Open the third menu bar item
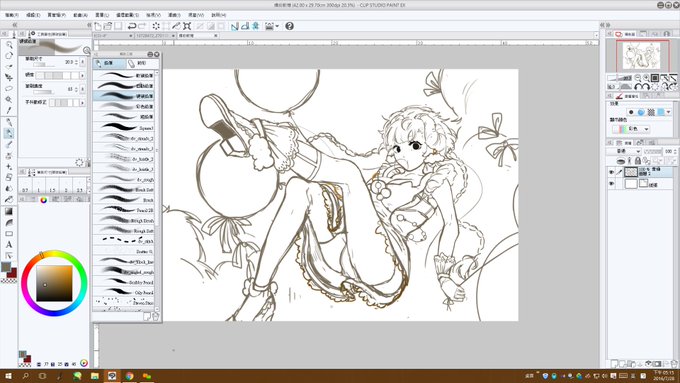The height and width of the screenshot is (383, 680). click(x=56, y=15)
